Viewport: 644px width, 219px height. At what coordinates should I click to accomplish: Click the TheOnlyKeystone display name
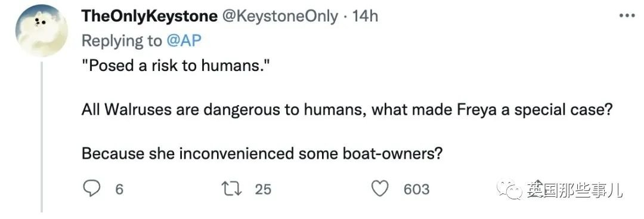pos(149,17)
